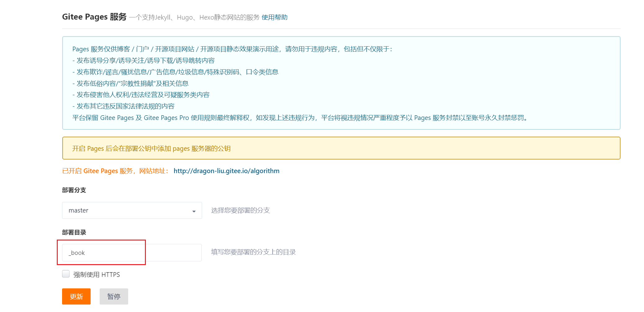Click the 平台保留 Gitee Pages policy sentence
The height and width of the screenshot is (312, 644).
click(x=300, y=118)
